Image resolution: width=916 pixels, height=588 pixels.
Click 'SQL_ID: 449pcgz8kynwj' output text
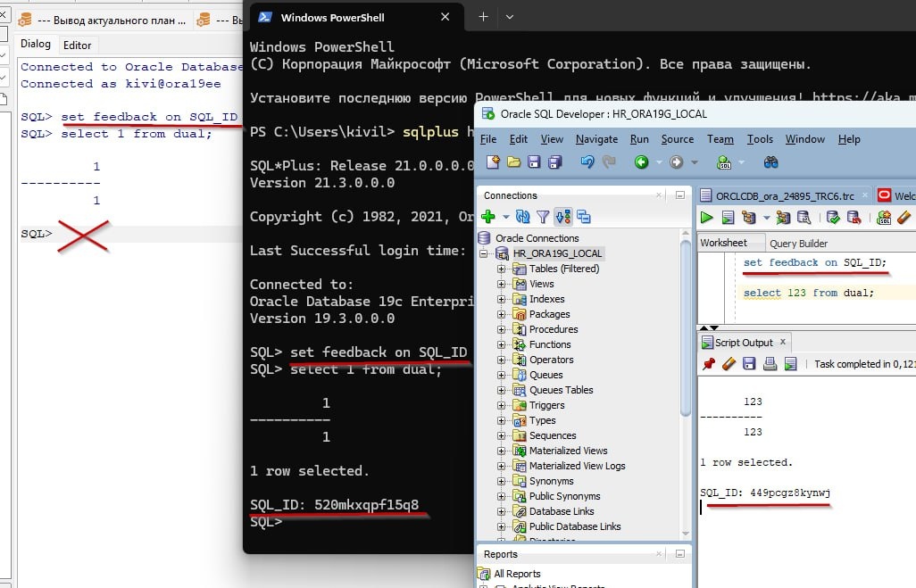coord(765,493)
